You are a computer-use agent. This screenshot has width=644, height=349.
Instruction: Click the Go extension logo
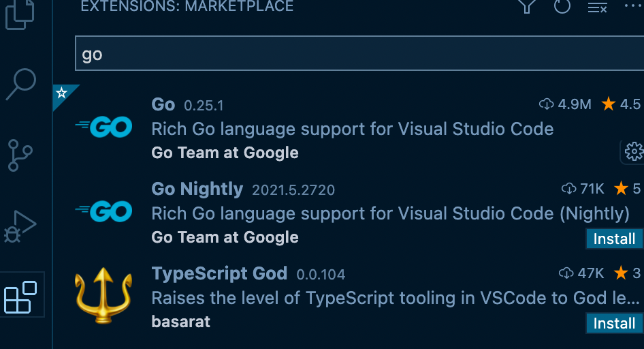[x=103, y=127]
